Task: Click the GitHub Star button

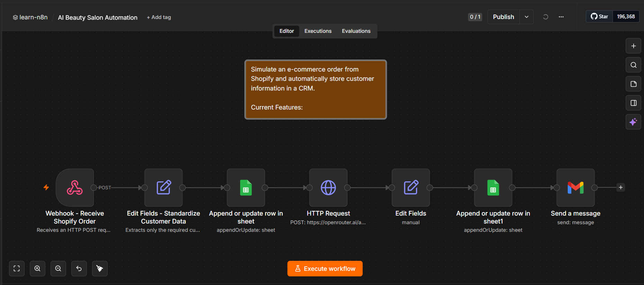Action: pos(599,17)
